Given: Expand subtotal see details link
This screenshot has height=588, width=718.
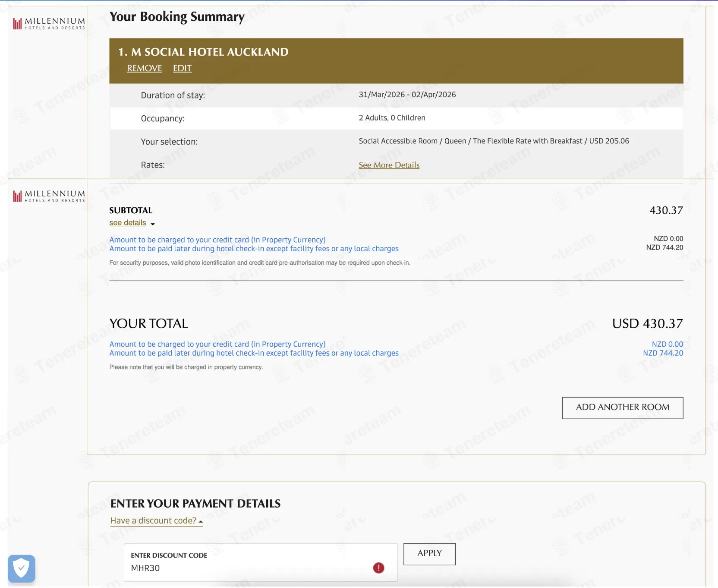Looking at the screenshot, I should (x=128, y=223).
